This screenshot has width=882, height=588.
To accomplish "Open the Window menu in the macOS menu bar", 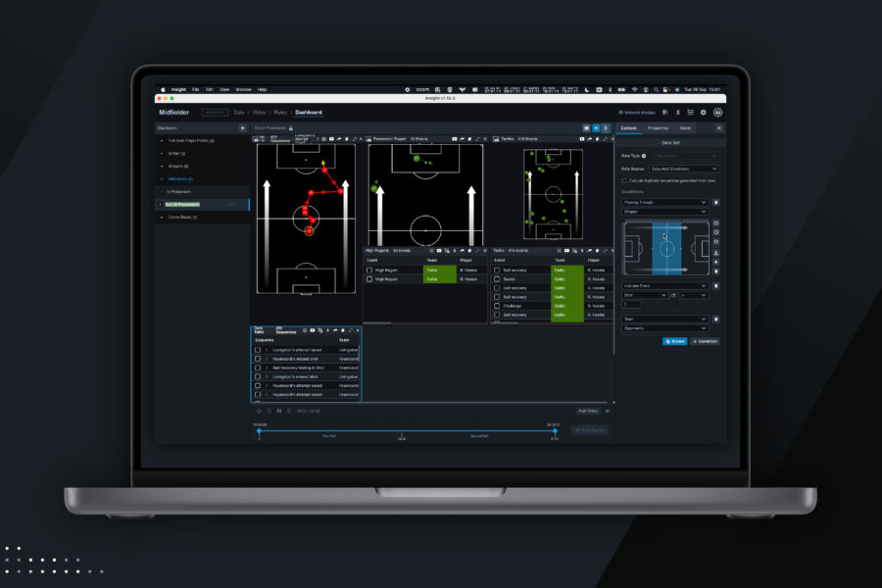I will click(241, 88).
